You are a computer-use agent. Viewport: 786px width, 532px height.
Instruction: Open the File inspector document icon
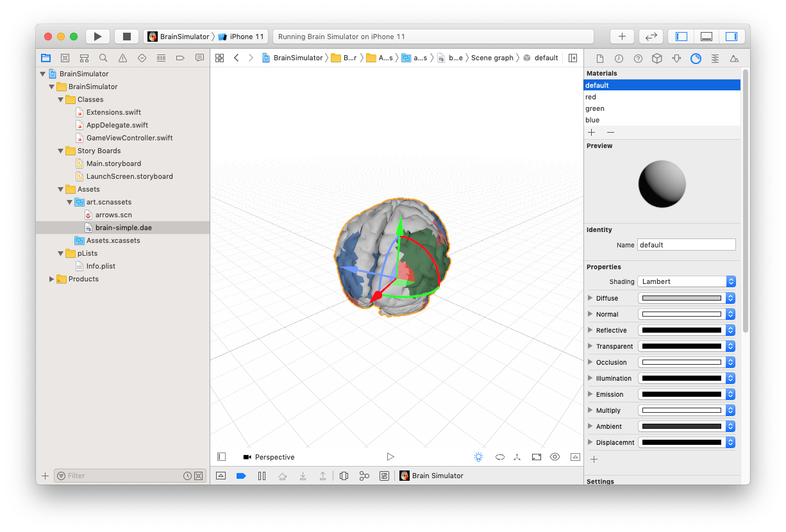click(600, 58)
